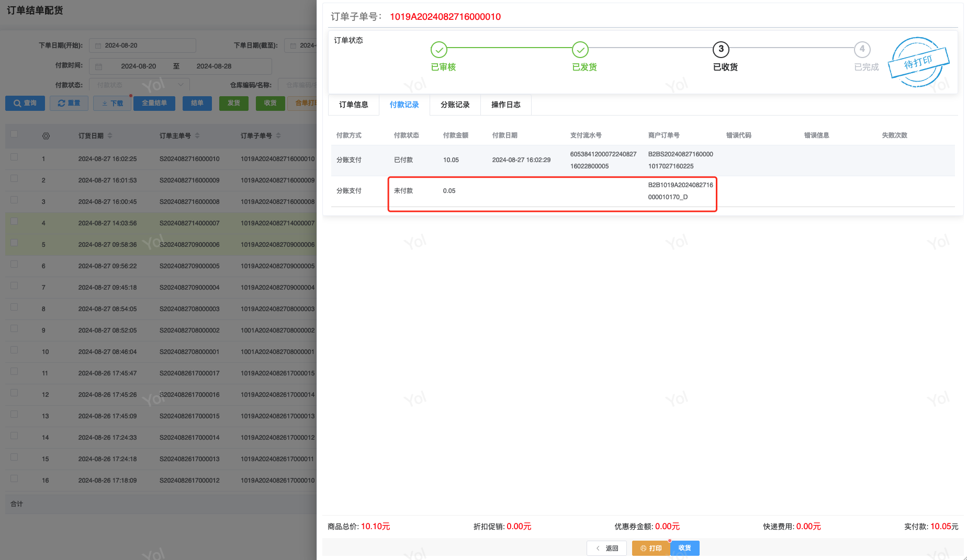This screenshot has width=967, height=560.
Task: Click the magnifier icon on 查询 button
Action: pos(17,103)
